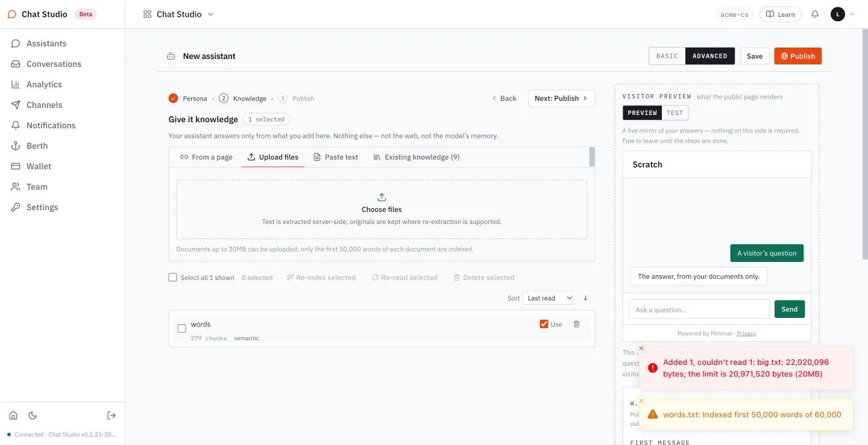The width and height of the screenshot is (868, 445).
Task: Open the user avatar account menu
Action: (843, 14)
